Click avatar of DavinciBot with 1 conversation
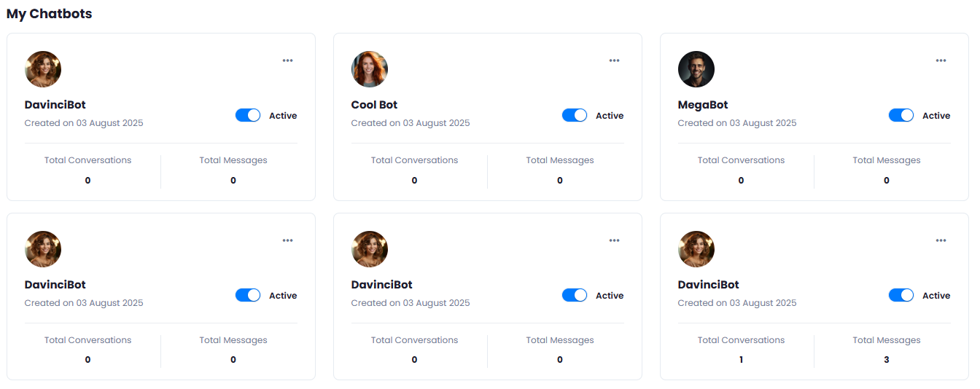The width and height of the screenshot is (980, 389). 696,249
